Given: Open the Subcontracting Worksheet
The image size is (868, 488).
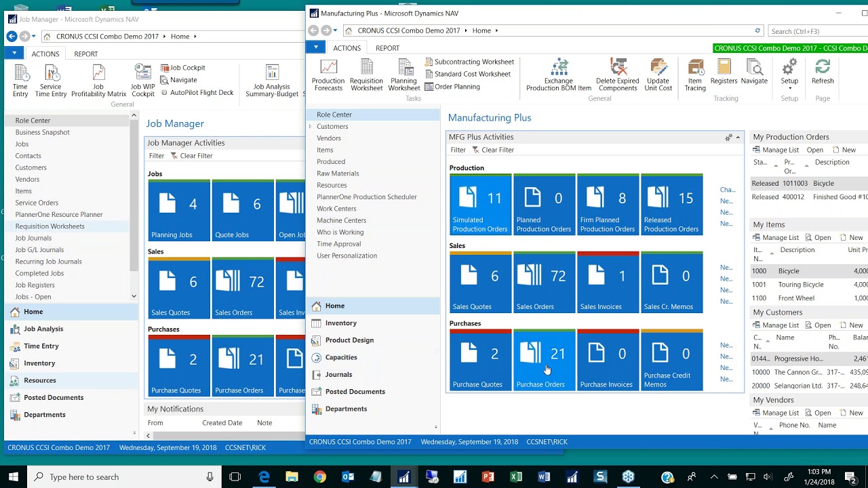Looking at the screenshot, I should pos(469,62).
